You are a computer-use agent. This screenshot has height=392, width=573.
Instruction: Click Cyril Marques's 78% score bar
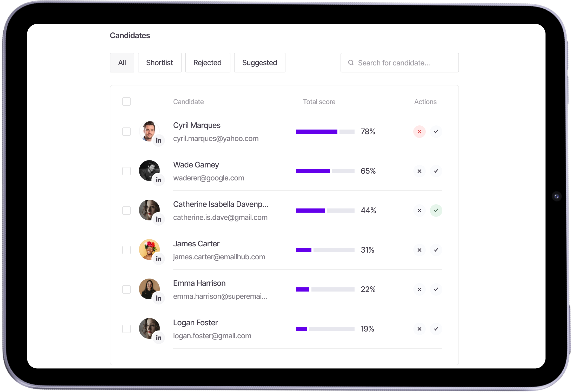click(x=325, y=132)
